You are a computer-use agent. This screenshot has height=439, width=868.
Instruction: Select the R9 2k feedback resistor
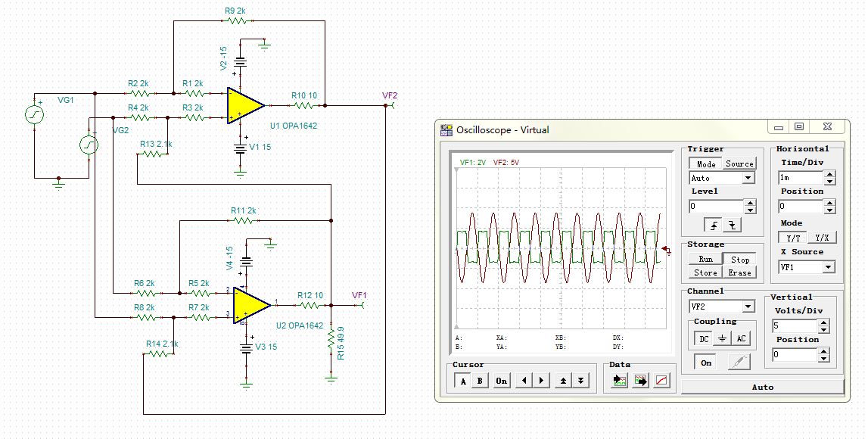237,20
